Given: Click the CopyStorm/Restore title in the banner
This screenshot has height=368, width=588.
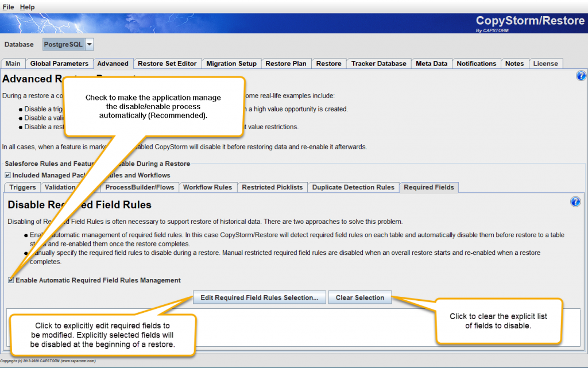Looking at the screenshot, I should pos(530,20).
